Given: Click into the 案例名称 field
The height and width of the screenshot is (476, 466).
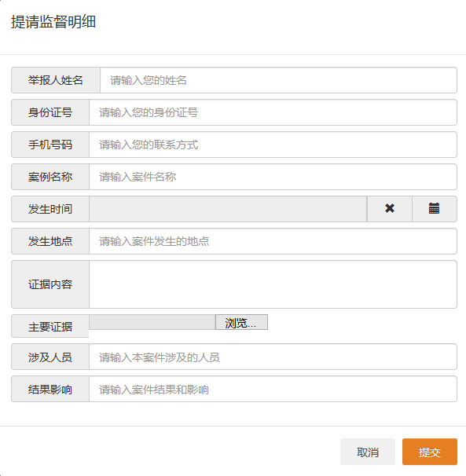Looking at the screenshot, I should [x=273, y=177].
